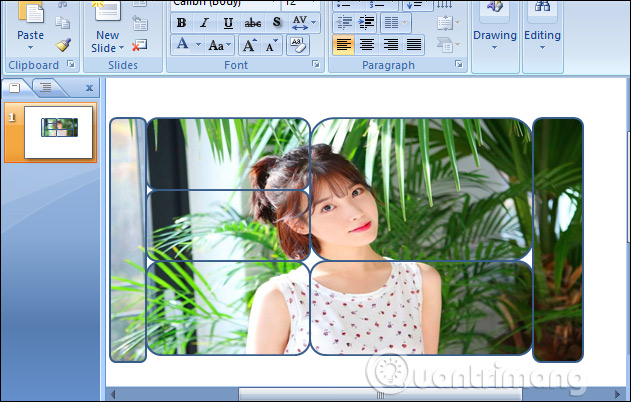The width and height of the screenshot is (631, 402).
Task: Select Center text alignment
Action: (367, 45)
